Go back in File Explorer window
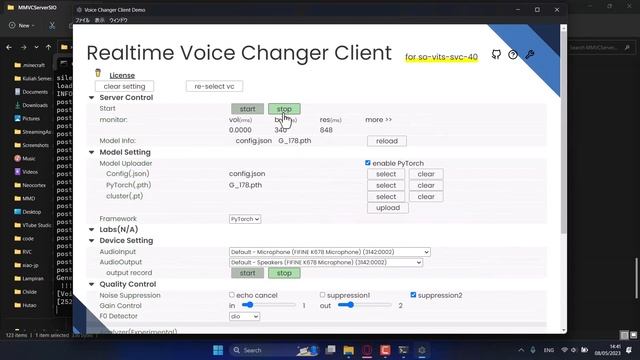This screenshot has width=640, height=360. 9,47
